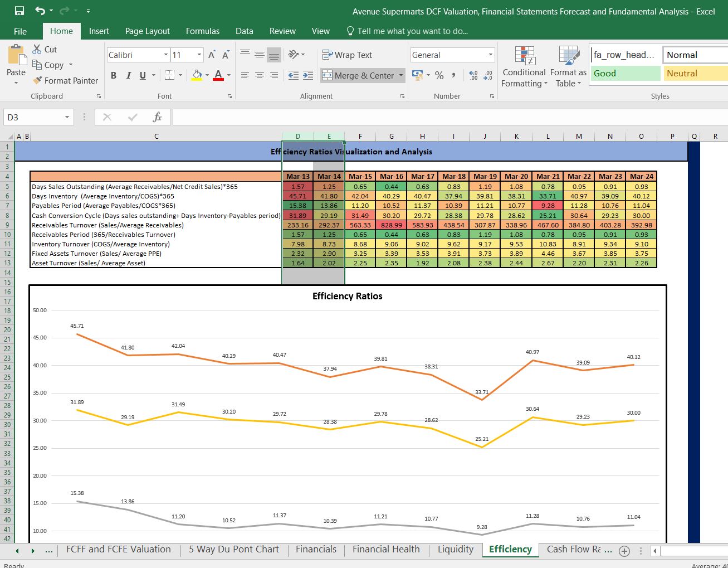Open FCFF and FCFE Valuation sheet
Image resolution: width=728 pixels, height=568 pixels.
(119, 550)
